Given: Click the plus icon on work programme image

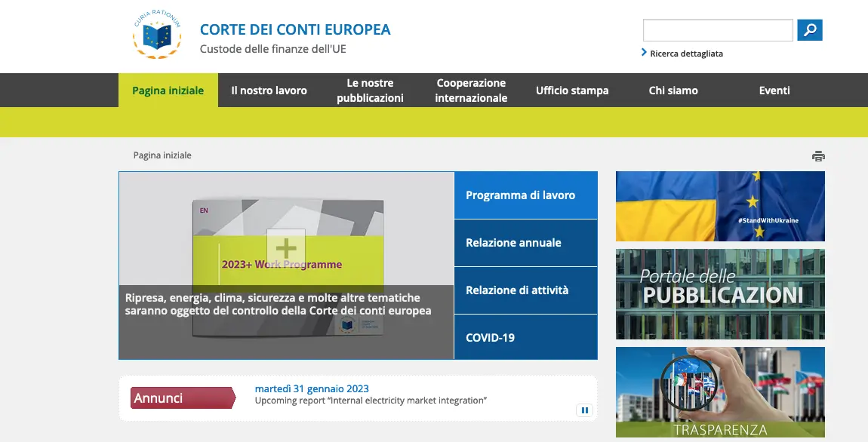Looking at the screenshot, I should coord(286,248).
